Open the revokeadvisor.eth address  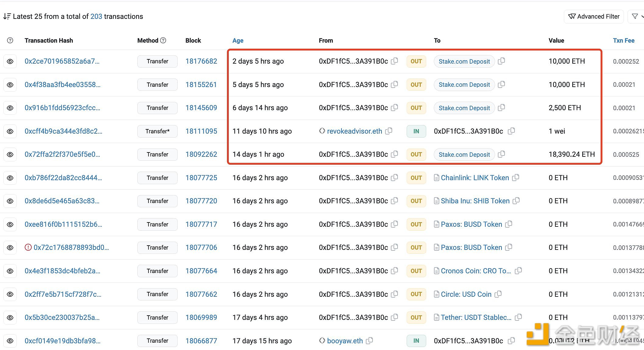coord(355,131)
